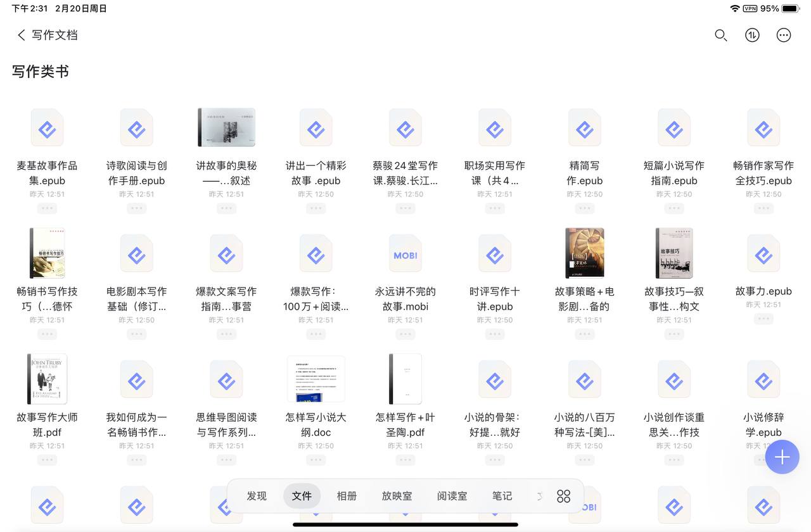
Task: Show options menu for 诗歌阅读与创作手册.epub
Action: coord(137,208)
